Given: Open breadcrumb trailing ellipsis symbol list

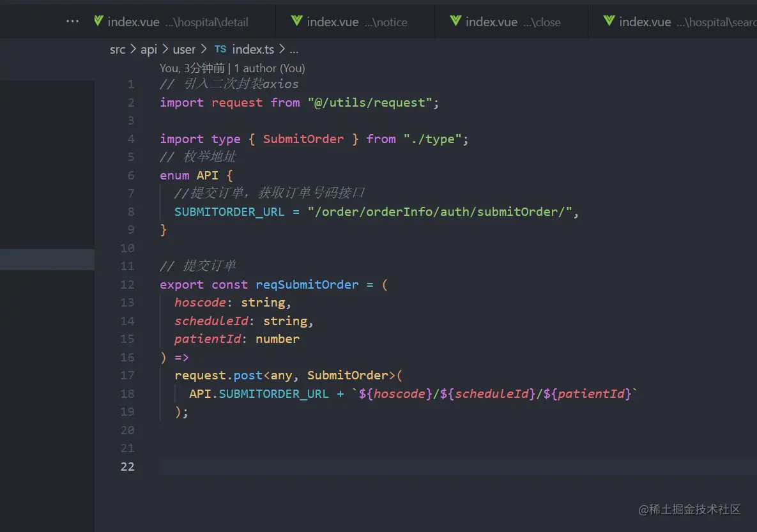Looking at the screenshot, I should coord(294,50).
